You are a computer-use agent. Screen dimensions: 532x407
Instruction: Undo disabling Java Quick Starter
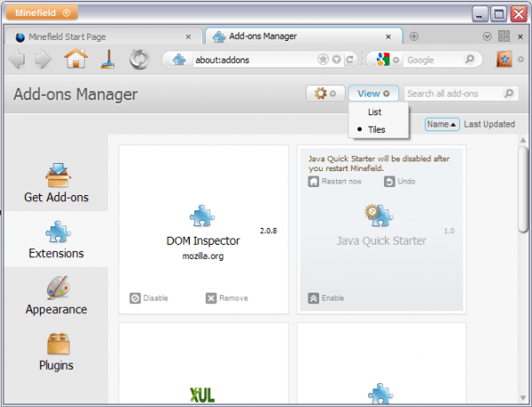400,182
